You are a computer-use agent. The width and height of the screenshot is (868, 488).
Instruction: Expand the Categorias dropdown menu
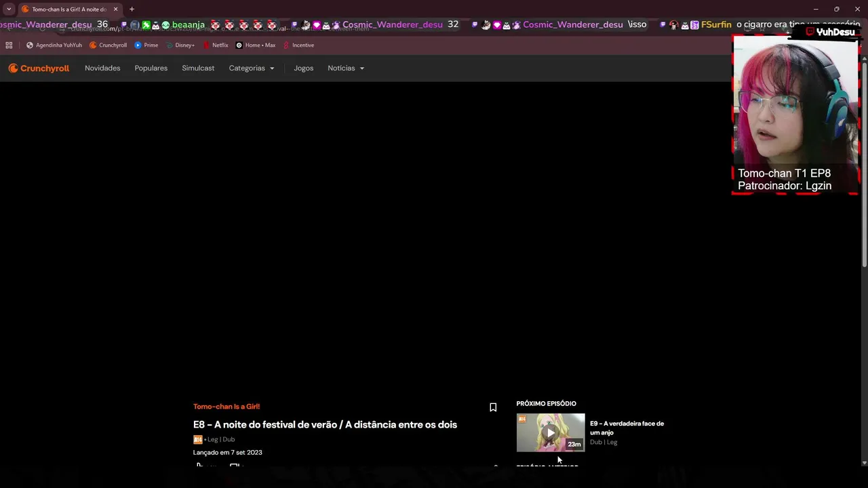[x=252, y=68]
